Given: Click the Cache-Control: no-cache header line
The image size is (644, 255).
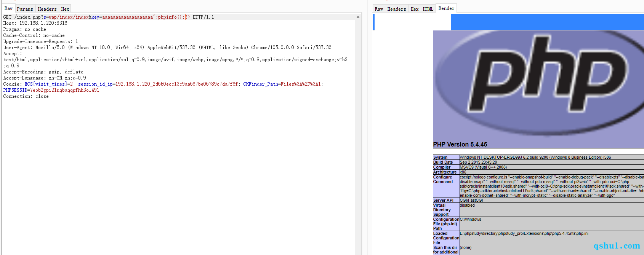Looking at the screenshot, I should 34,35.
